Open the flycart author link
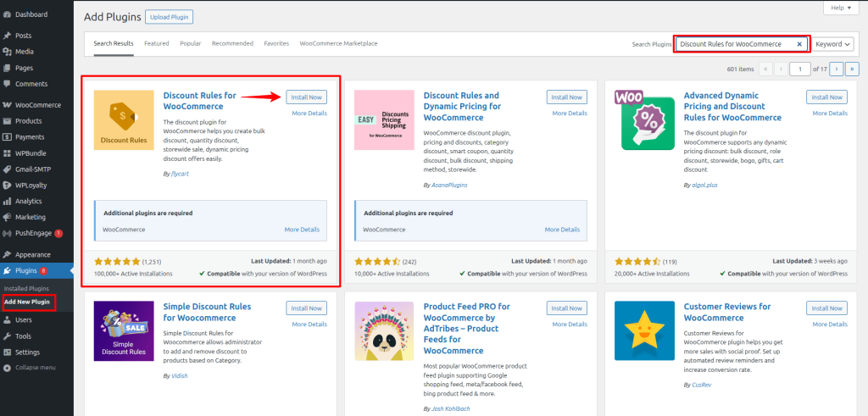This screenshot has height=416, width=868. tap(178, 173)
